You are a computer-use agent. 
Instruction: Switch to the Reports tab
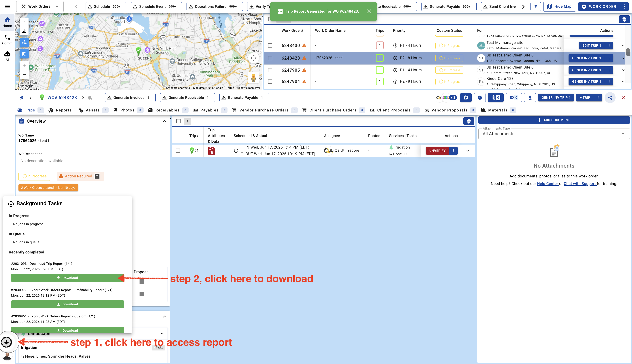(x=60, y=110)
